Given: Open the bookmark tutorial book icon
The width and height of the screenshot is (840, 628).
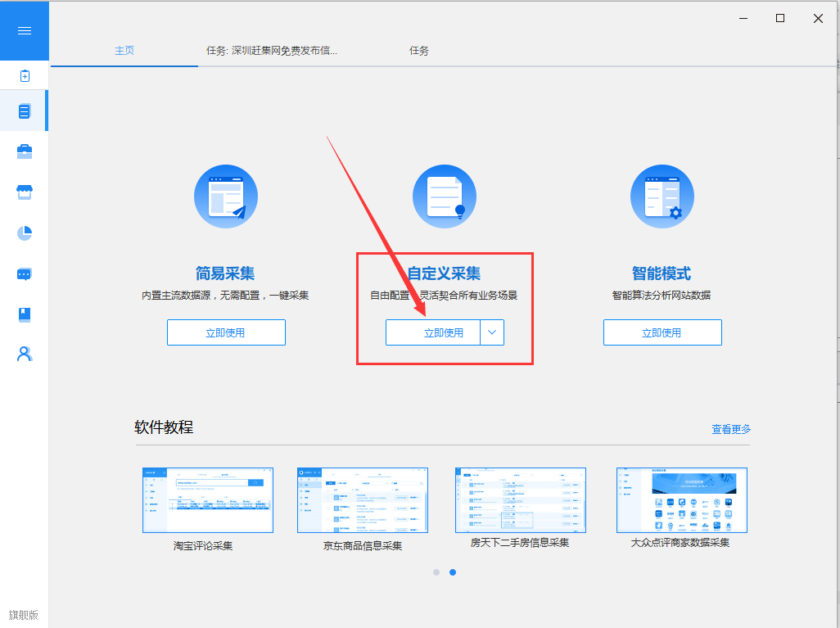Looking at the screenshot, I should coord(25,314).
